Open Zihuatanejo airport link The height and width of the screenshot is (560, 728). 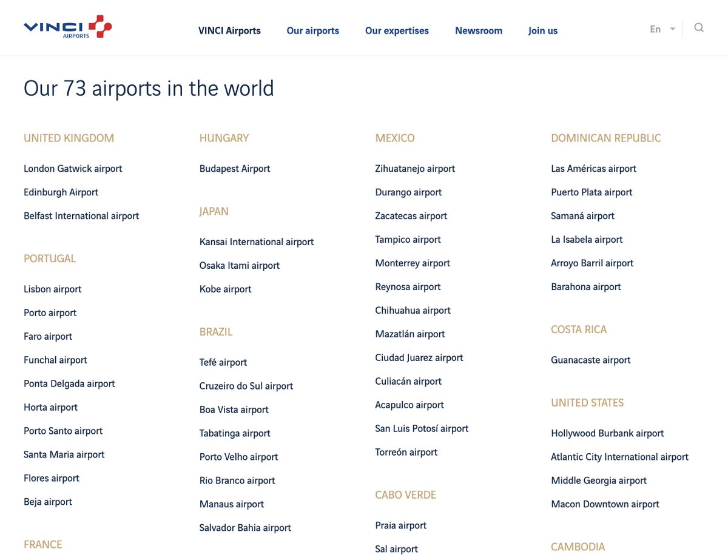[x=415, y=169]
